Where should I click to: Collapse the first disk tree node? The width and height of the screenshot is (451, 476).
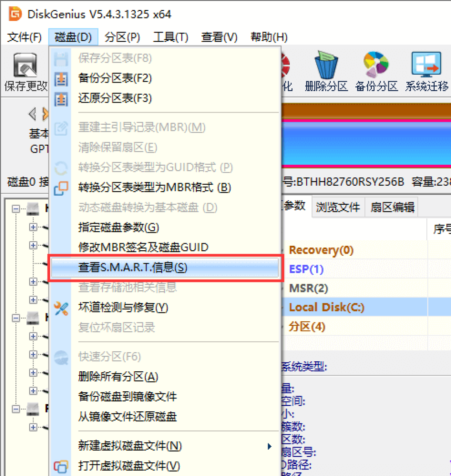tap(16, 209)
